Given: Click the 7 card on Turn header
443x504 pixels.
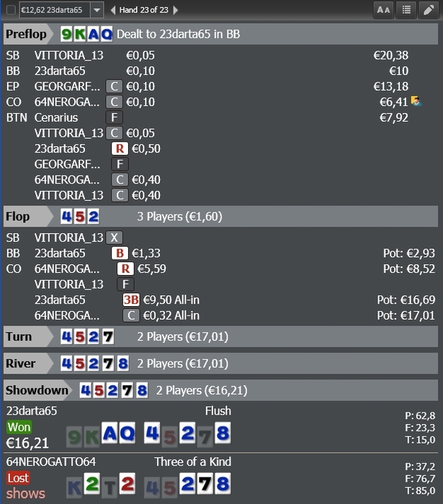Looking at the screenshot, I should click(x=108, y=336).
